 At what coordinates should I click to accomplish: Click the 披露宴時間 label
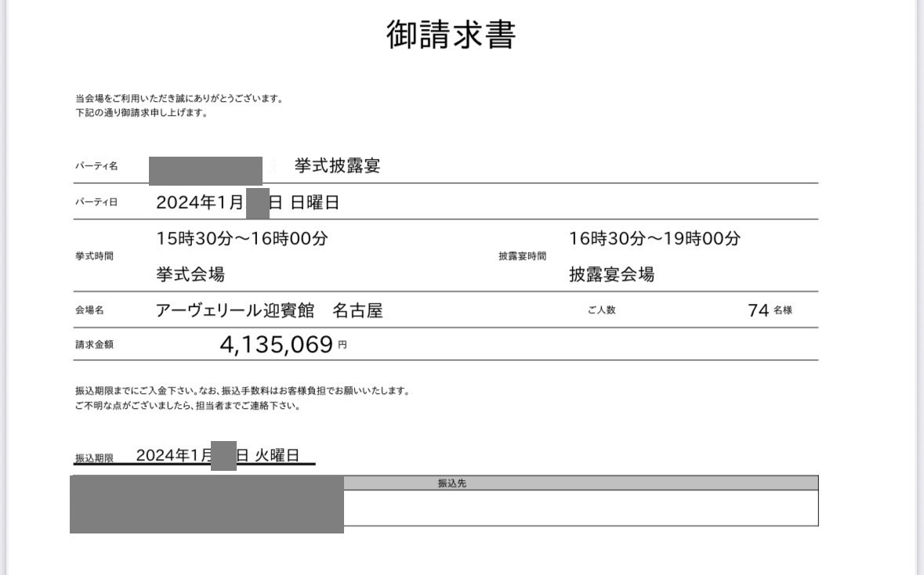point(522,255)
